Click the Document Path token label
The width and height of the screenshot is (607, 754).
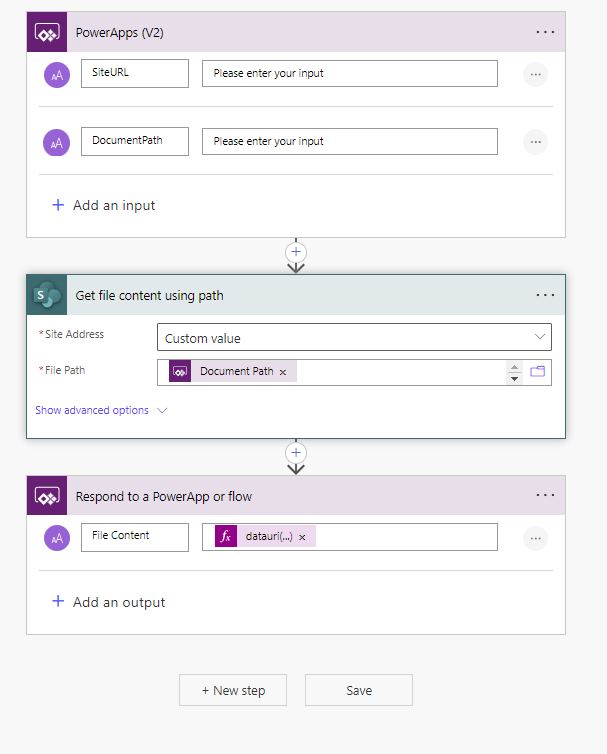[237, 371]
